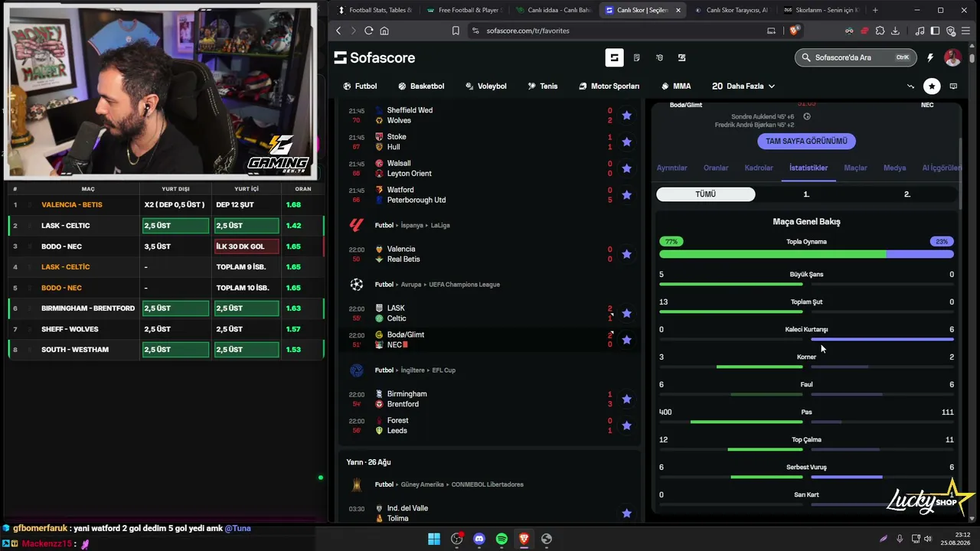Go to Motor Sporları section
Image resolution: width=980 pixels, height=551 pixels.
[x=609, y=86]
